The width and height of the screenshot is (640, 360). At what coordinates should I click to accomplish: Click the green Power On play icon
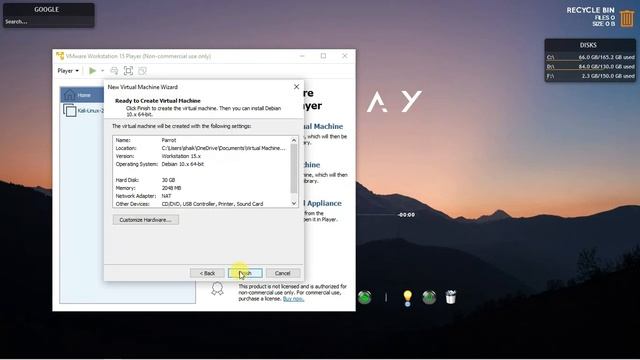[x=93, y=71]
